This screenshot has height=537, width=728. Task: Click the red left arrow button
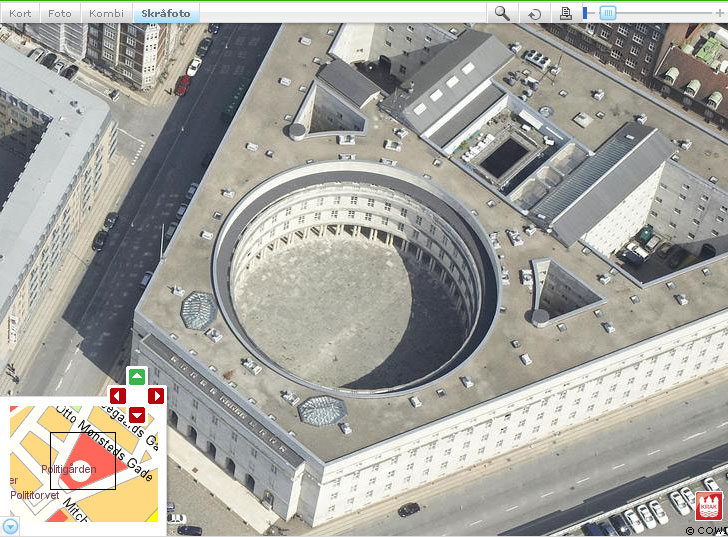pyautogui.click(x=117, y=396)
